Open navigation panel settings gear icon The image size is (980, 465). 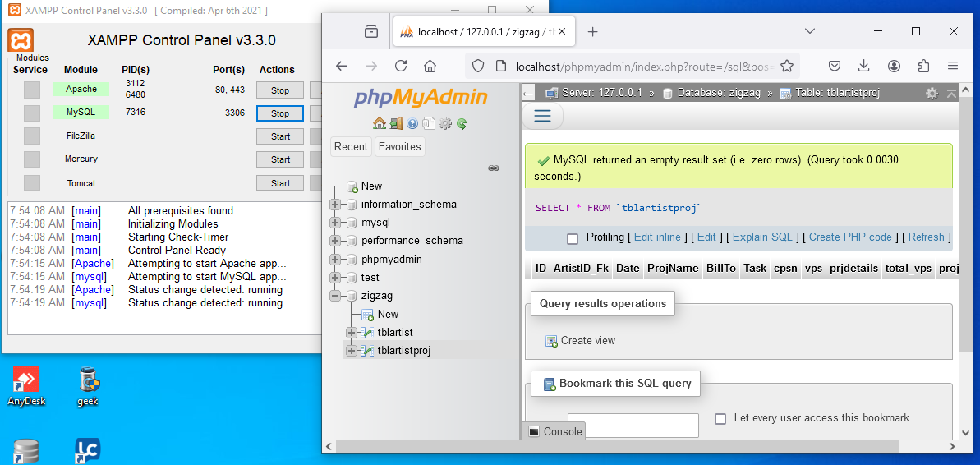445,124
